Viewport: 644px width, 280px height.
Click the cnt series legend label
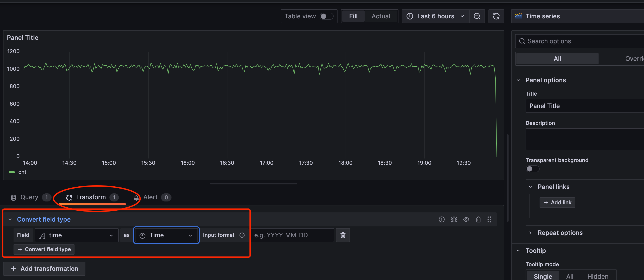coord(22,172)
